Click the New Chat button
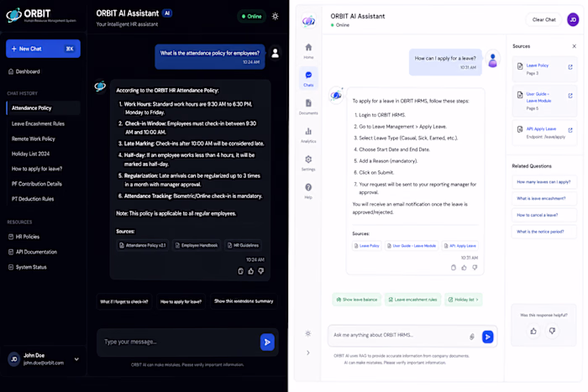The width and height of the screenshot is (588, 392). click(43, 49)
